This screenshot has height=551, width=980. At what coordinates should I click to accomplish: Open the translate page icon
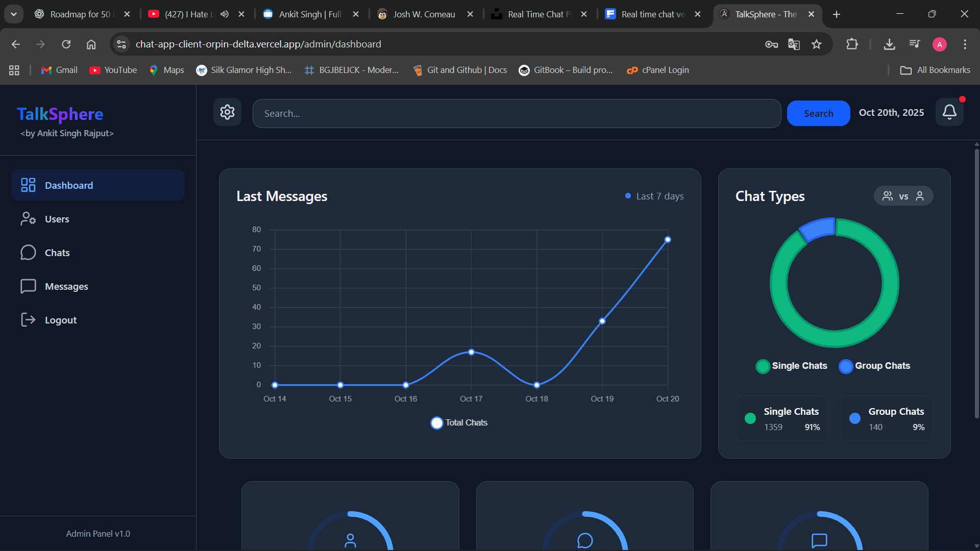[x=794, y=44]
